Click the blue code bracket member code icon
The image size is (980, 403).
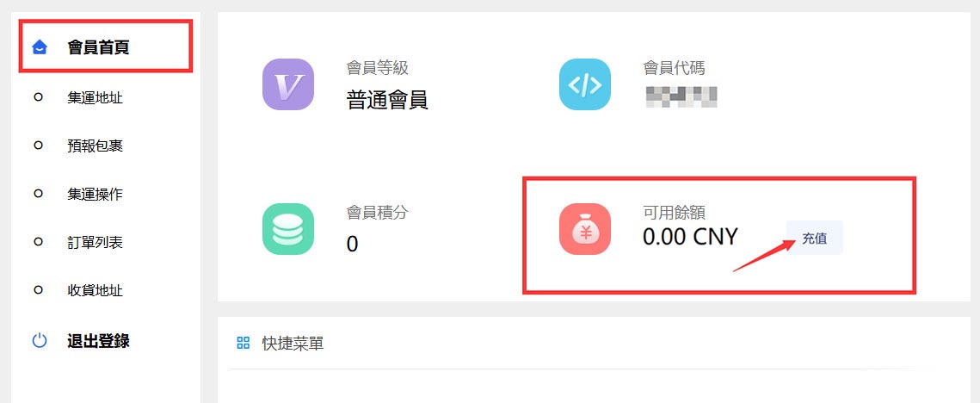[x=584, y=84]
